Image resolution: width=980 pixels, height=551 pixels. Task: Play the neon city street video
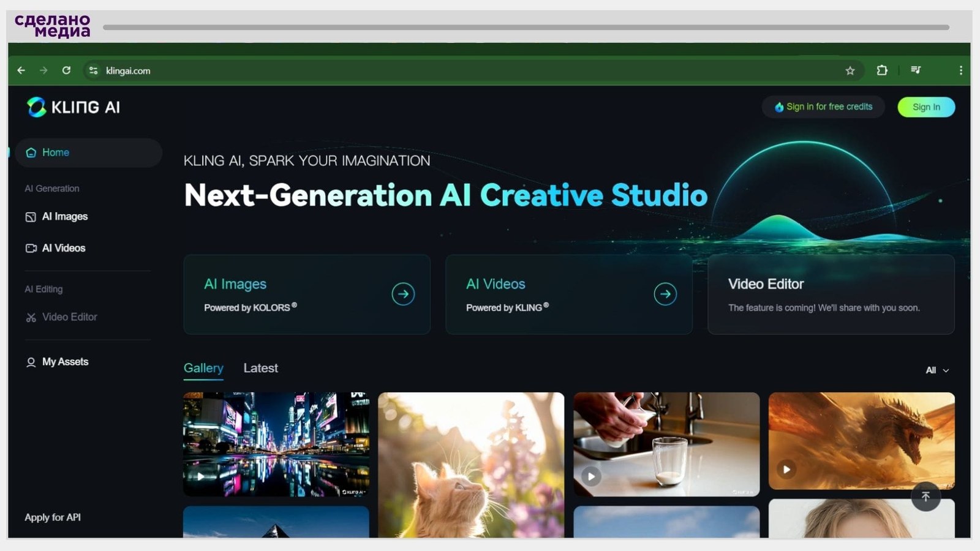tap(201, 476)
